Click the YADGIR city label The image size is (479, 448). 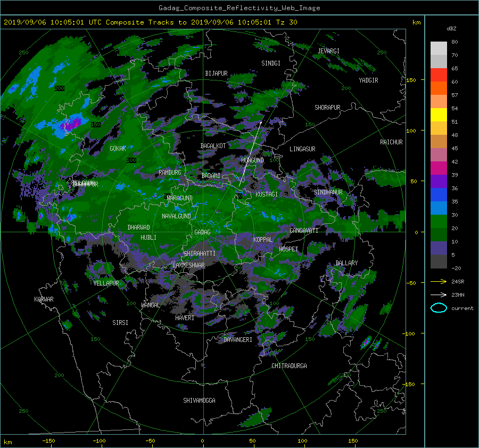(368, 80)
